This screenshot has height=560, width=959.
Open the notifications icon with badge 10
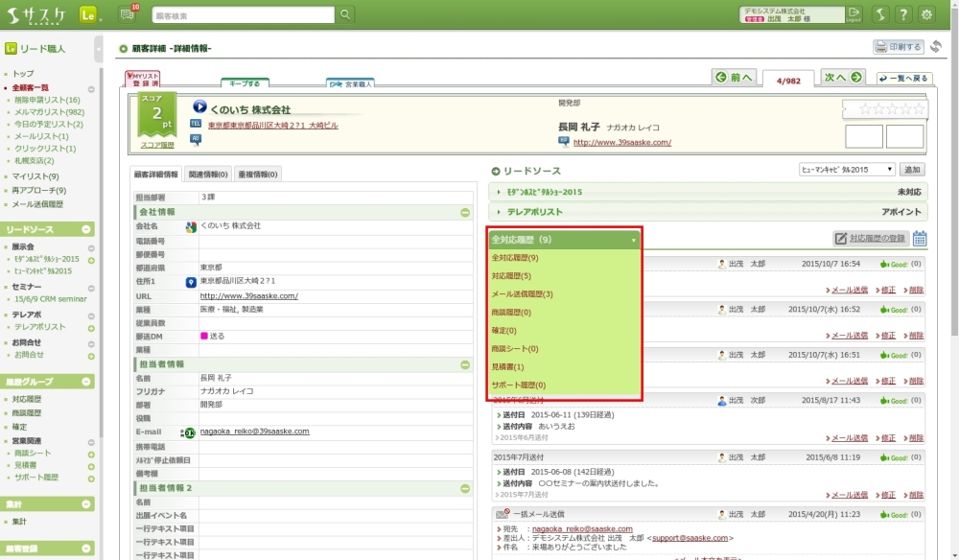pos(128,14)
